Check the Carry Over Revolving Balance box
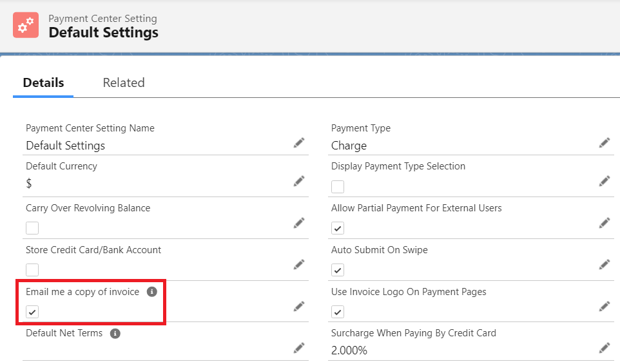The width and height of the screenshot is (620, 364). pos(32,228)
